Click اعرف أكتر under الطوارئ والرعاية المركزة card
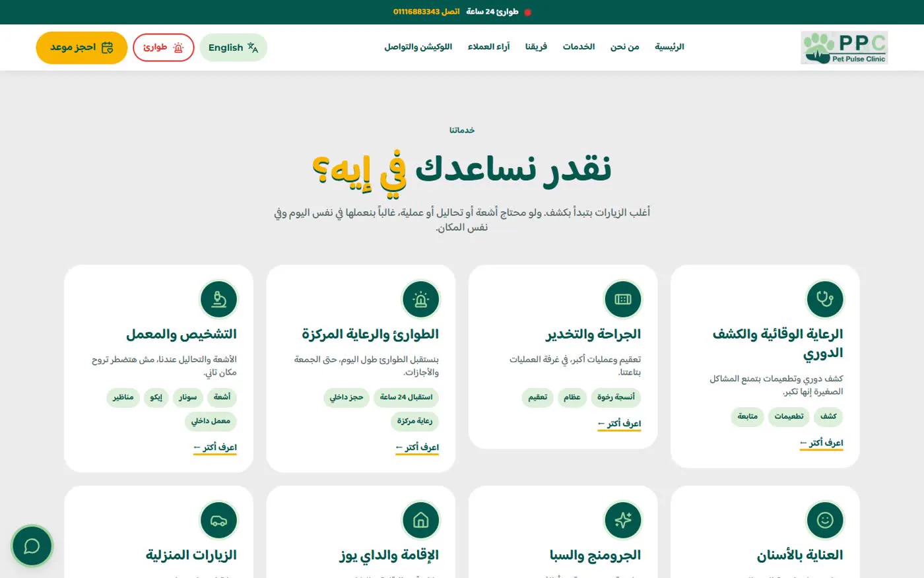Viewport: 924px width, 578px height. [x=417, y=448]
